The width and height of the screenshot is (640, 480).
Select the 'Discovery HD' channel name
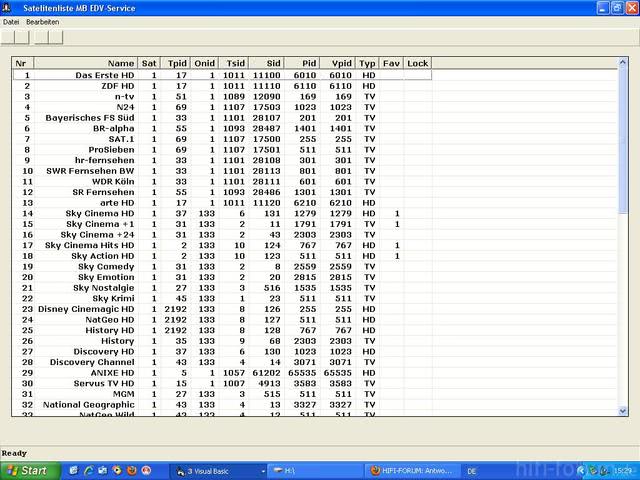[x=104, y=351]
